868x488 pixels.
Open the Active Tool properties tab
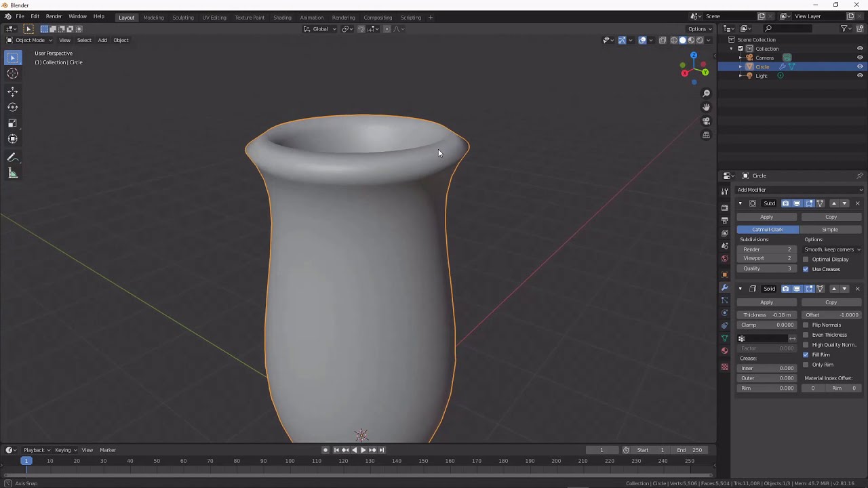pos(724,192)
